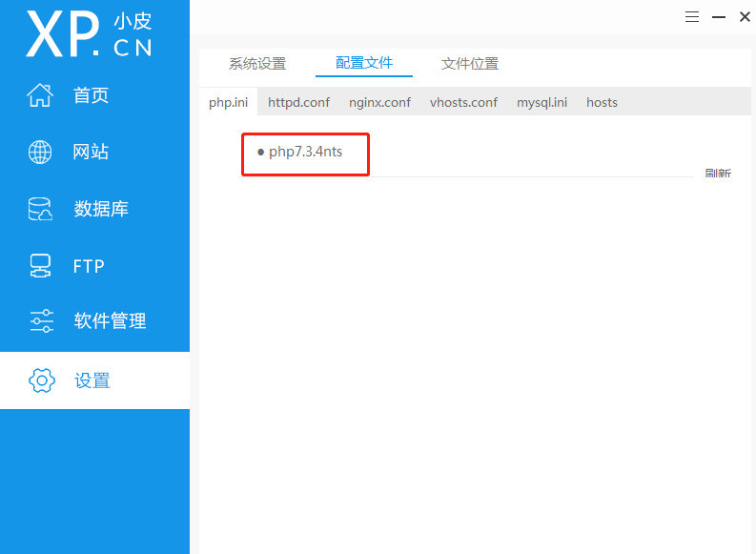Open FTP section label
Screen dimensions: 756x554
[89, 266]
